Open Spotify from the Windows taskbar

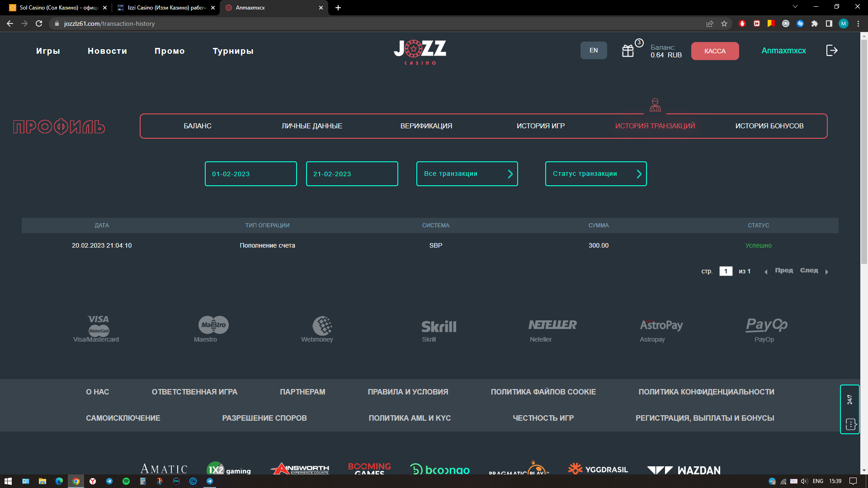pos(126,481)
